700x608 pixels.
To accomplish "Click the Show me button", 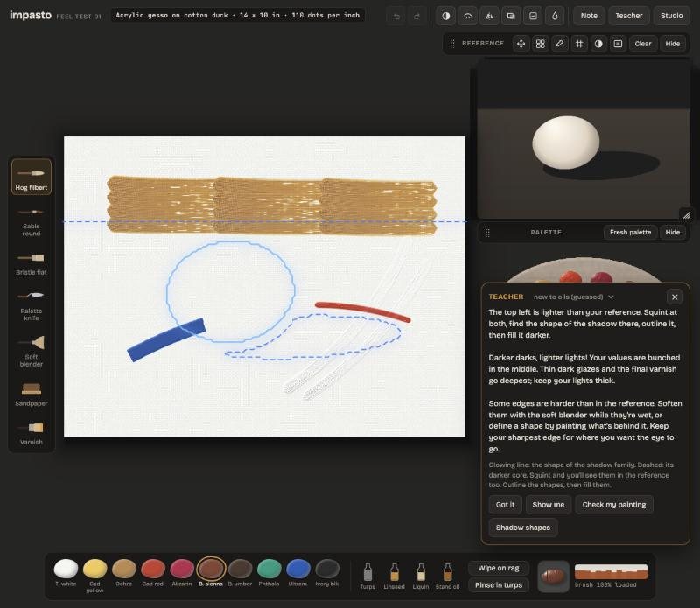I will coord(549,505).
